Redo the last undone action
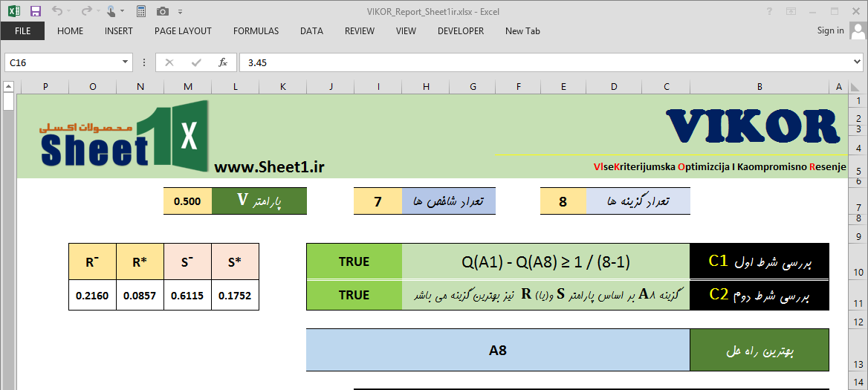This screenshot has height=390, width=868. 85,10
